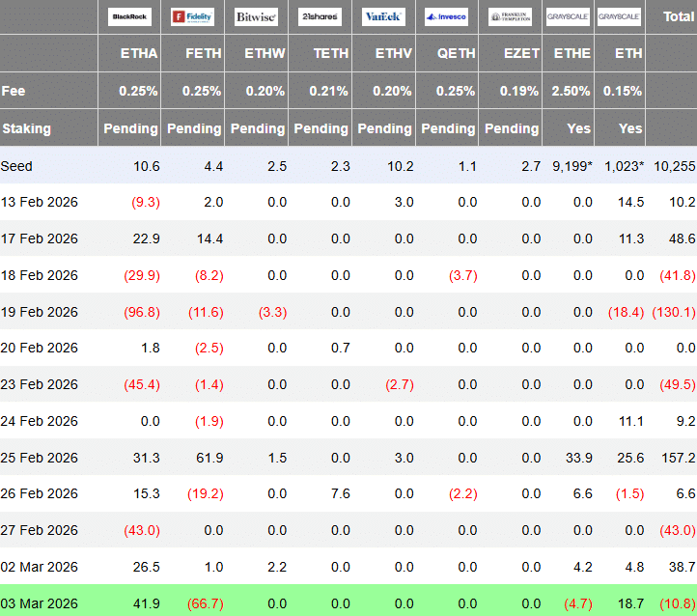Click the 2.50% fee value

click(572, 91)
